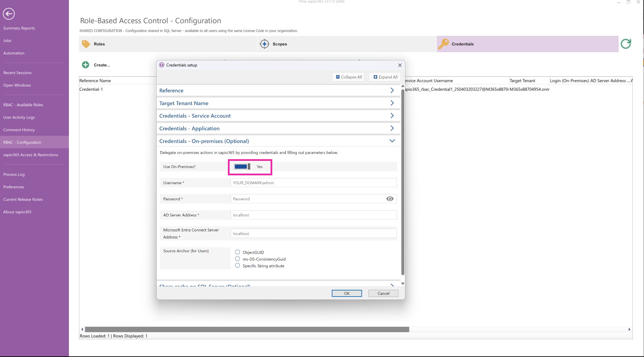Click the back arrow icon in sidebar
This screenshot has width=644, height=357.
[x=9, y=14]
